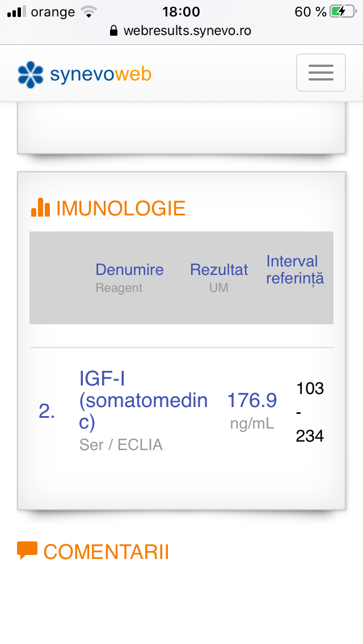This screenshot has width=363, height=644.
Task: Click the orange bar chart Imunologie icon
Action: coord(40,207)
